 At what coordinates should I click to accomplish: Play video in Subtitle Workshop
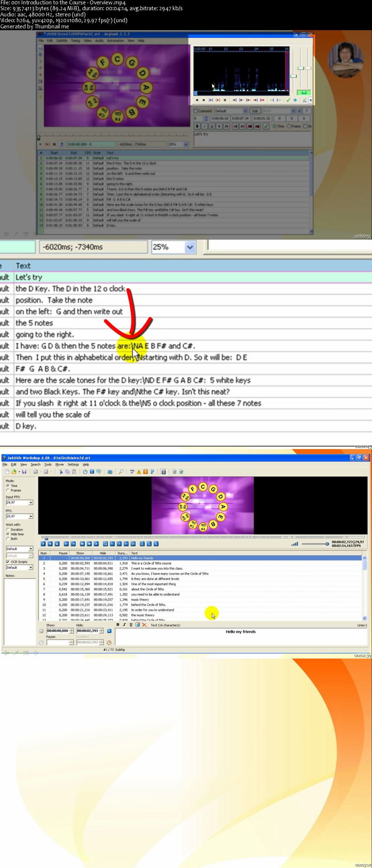[x=43, y=544]
